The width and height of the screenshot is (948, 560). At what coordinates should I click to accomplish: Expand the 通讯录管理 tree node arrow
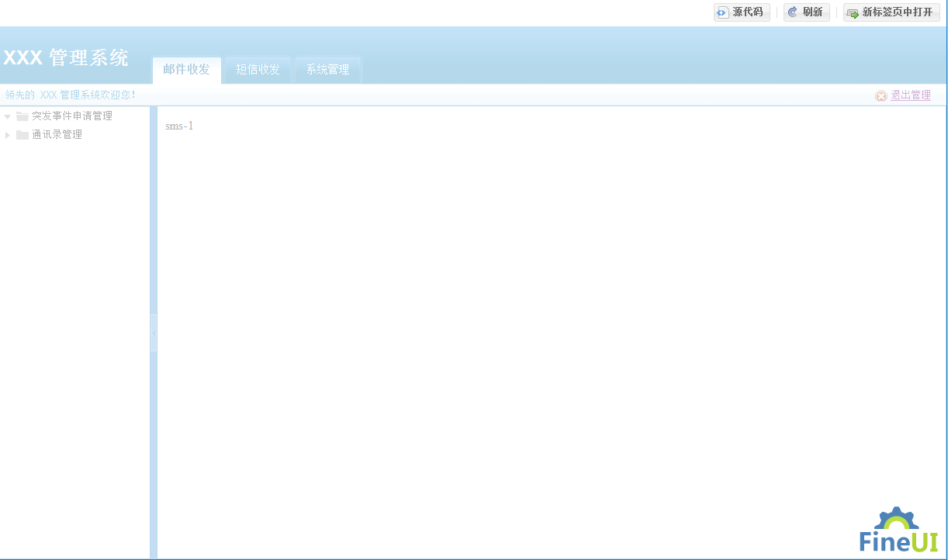click(8, 135)
